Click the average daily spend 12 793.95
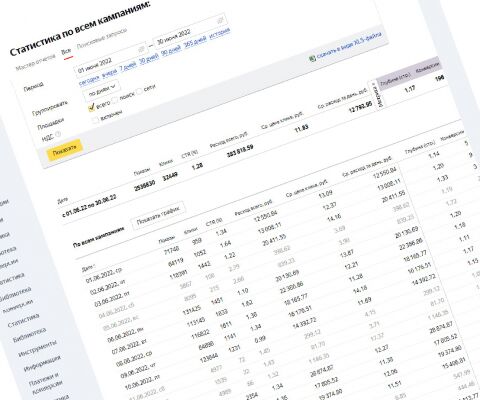 [x=360, y=108]
